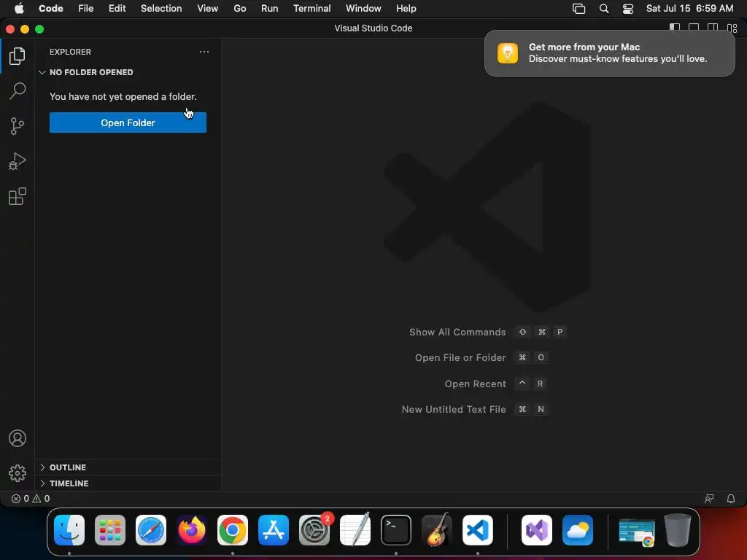
Task: Open the Accounts icon in activity bar
Action: (x=18, y=438)
